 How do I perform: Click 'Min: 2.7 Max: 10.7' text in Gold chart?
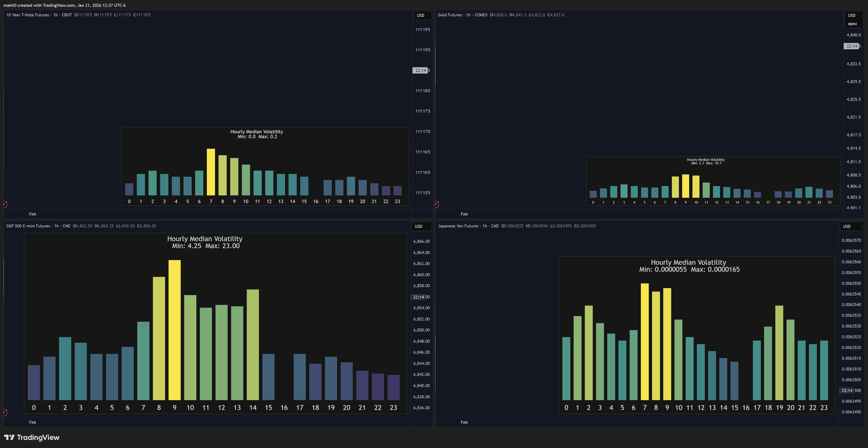click(706, 163)
